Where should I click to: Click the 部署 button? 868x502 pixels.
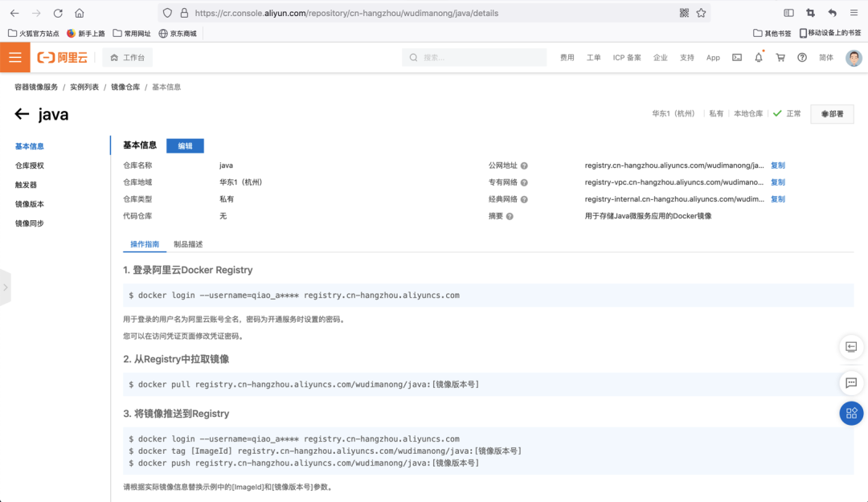coord(832,114)
